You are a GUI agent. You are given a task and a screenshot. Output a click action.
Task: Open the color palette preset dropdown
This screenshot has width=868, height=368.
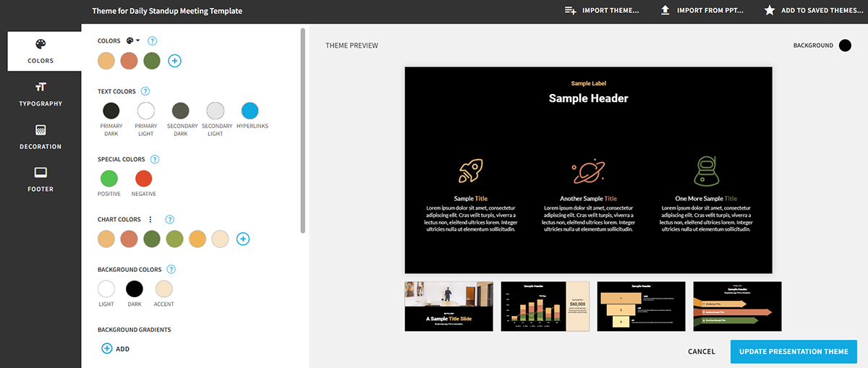point(133,41)
